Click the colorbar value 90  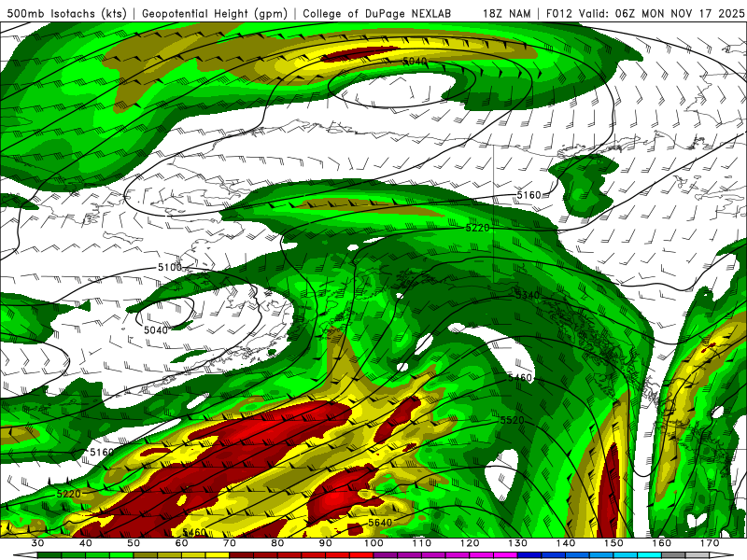click(x=326, y=543)
